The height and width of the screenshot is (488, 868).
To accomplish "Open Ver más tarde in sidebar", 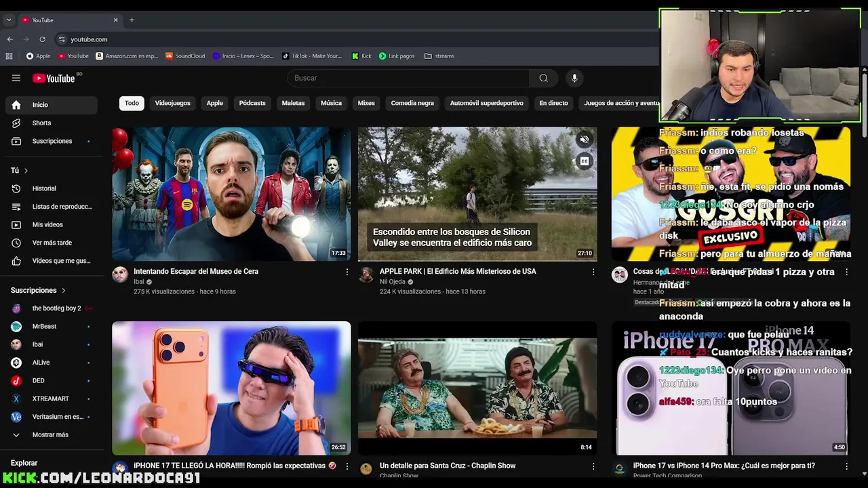I will pos(52,243).
